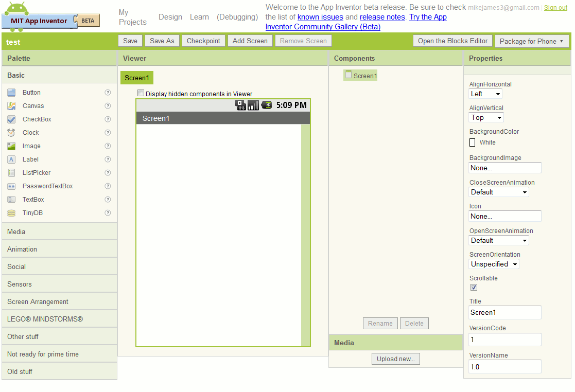Create a Checkpoint of the project

(203, 41)
